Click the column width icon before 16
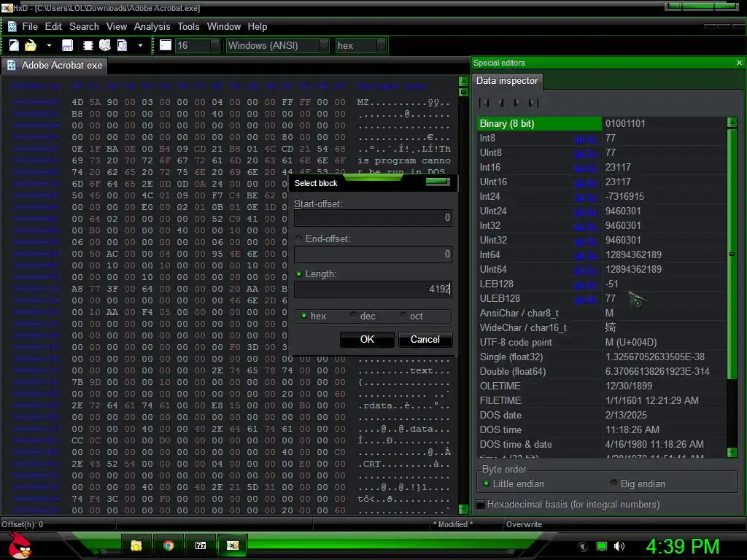Image resolution: width=747 pixels, height=560 pixels. [x=166, y=45]
